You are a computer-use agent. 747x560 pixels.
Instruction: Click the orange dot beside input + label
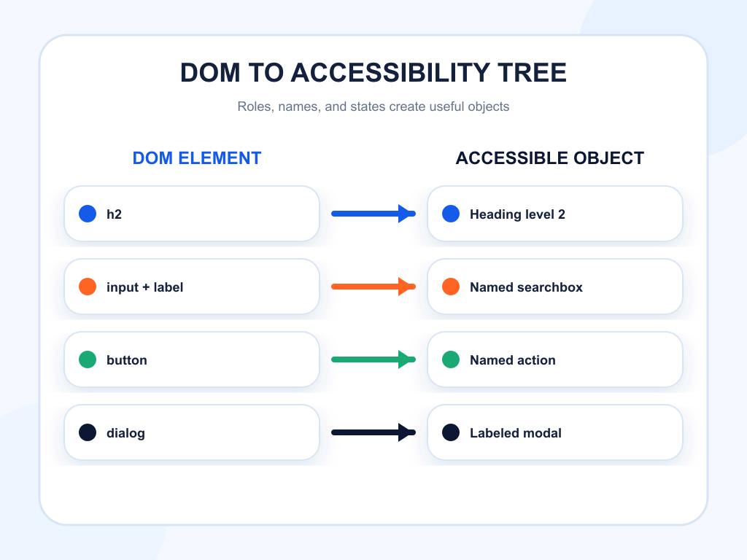pos(88,287)
